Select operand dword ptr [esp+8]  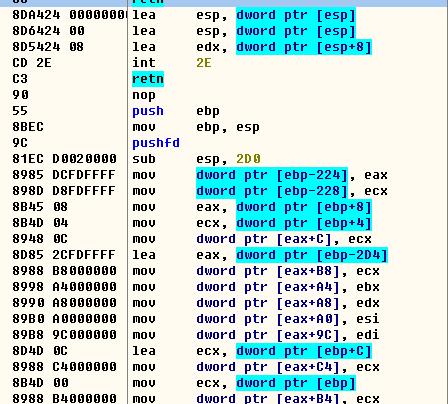click(x=304, y=47)
